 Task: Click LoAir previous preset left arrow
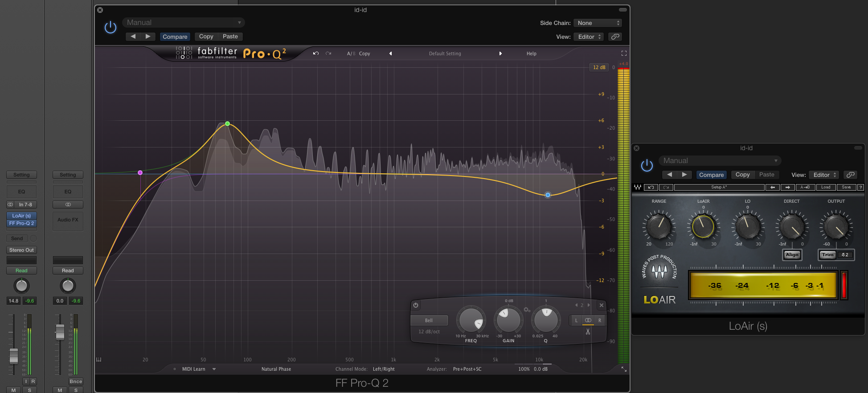tap(773, 187)
